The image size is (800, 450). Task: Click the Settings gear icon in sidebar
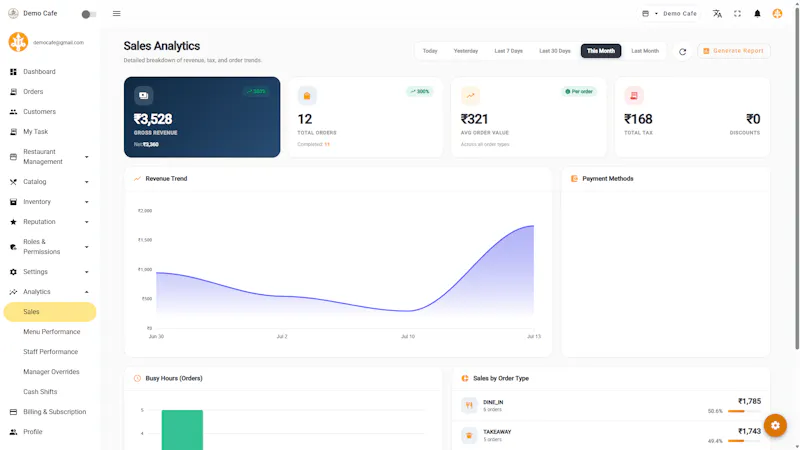pyautogui.click(x=13, y=272)
